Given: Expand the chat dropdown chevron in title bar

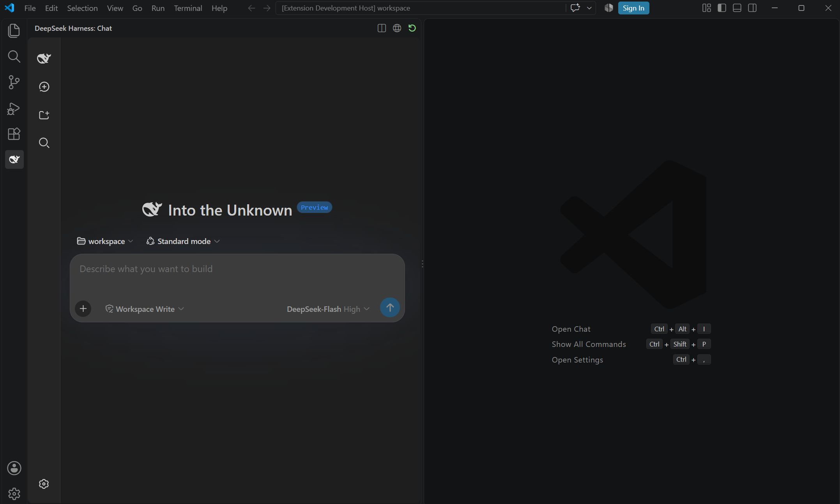Looking at the screenshot, I should [589, 8].
